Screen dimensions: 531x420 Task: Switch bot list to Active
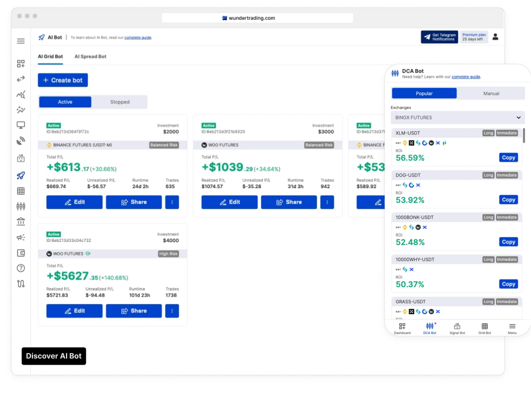(x=65, y=102)
